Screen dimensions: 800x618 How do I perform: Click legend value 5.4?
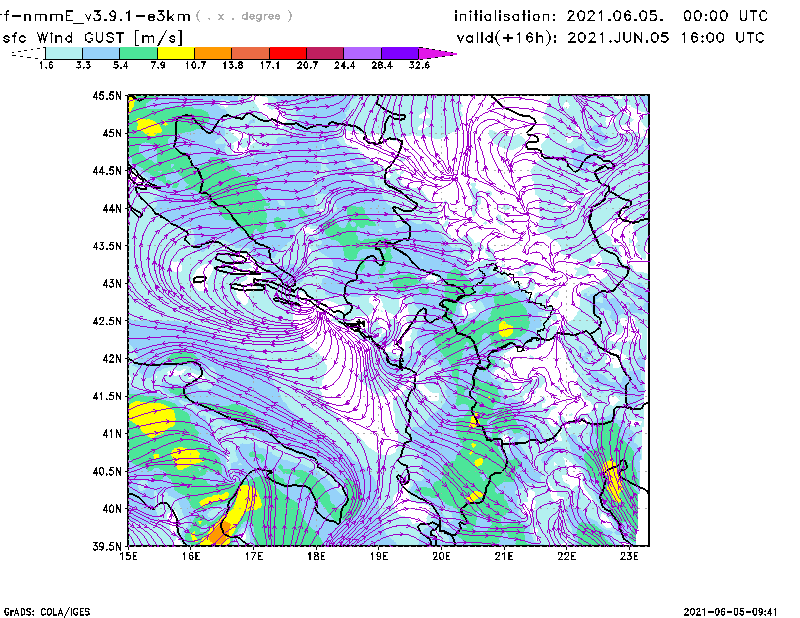click(x=120, y=65)
